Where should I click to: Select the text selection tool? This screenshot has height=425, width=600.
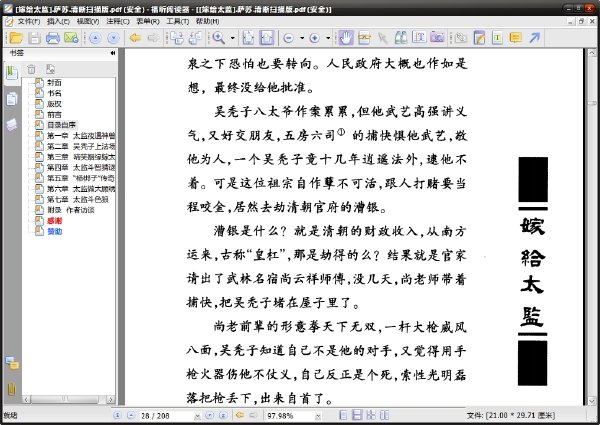[419, 37]
